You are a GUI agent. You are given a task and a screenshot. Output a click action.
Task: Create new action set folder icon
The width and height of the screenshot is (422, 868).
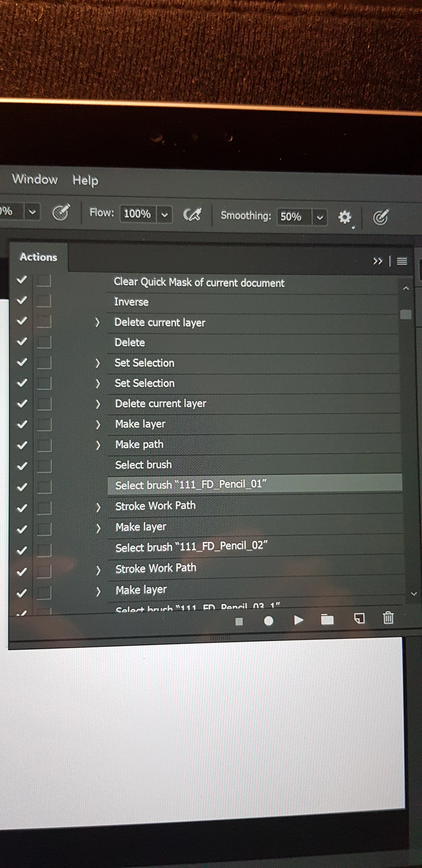(x=327, y=619)
